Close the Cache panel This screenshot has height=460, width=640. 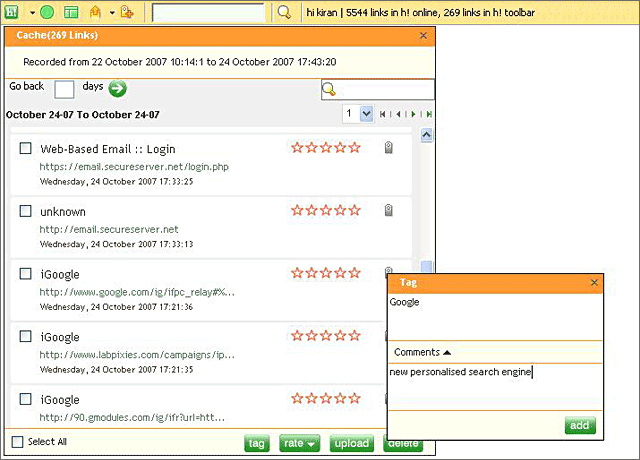pos(423,36)
